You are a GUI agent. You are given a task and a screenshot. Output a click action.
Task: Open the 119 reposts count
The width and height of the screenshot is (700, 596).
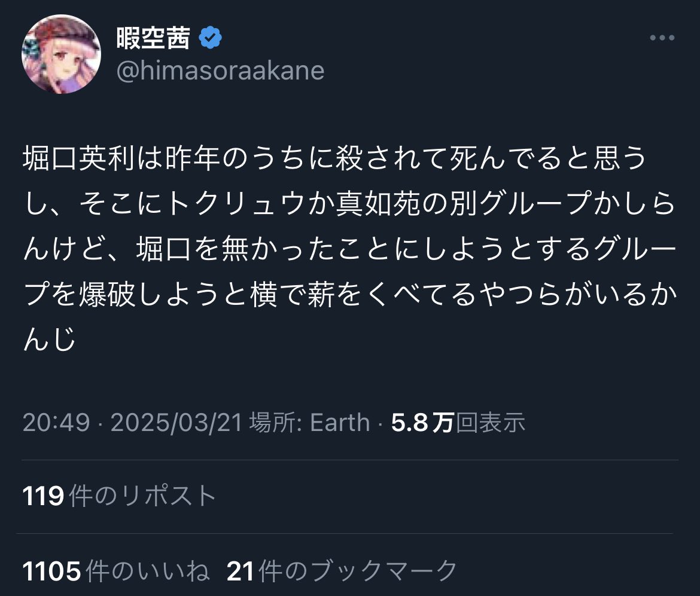point(43,496)
